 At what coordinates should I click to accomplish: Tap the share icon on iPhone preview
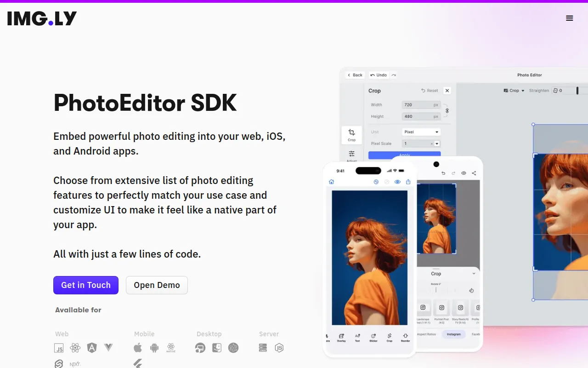pyautogui.click(x=408, y=182)
